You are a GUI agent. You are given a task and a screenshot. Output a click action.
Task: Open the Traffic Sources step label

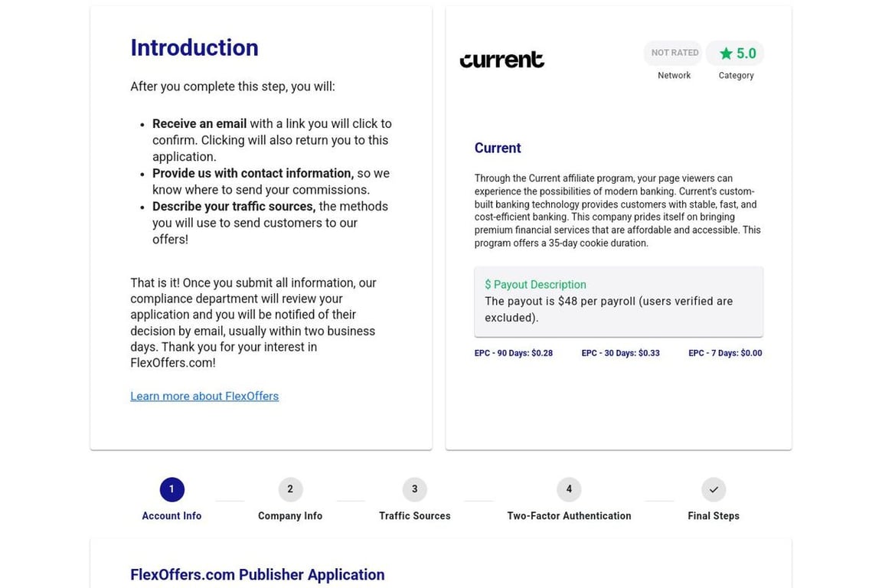(414, 515)
